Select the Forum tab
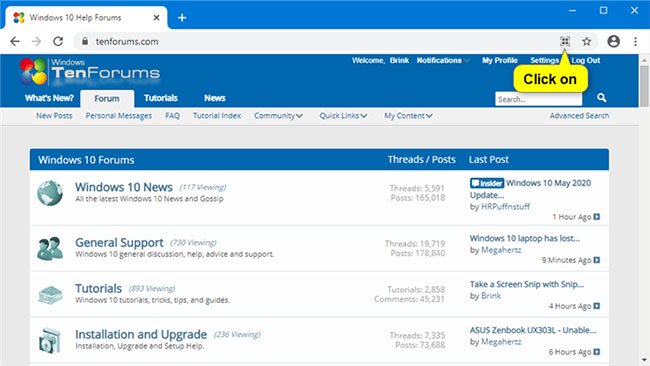This screenshot has height=366, width=650. (x=107, y=99)
